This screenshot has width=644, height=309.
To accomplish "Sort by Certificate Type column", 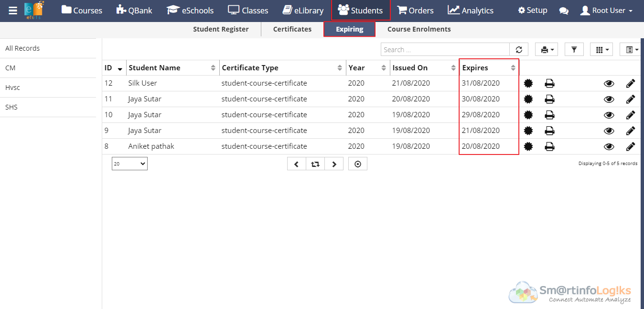I will point(283,68).
